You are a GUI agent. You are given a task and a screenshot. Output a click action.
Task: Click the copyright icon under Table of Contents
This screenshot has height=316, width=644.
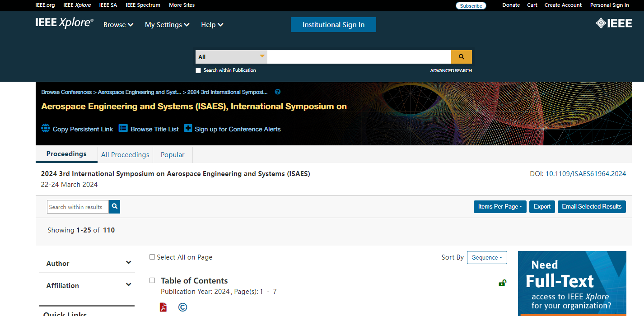click(x=182, y=307)
